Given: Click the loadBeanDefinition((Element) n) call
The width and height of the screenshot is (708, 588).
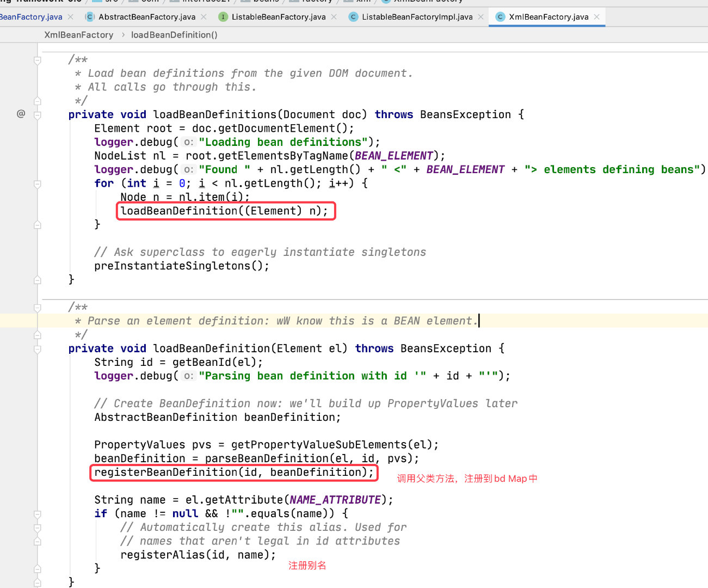Looking at the screenshot, I should (x=224, y=211).
